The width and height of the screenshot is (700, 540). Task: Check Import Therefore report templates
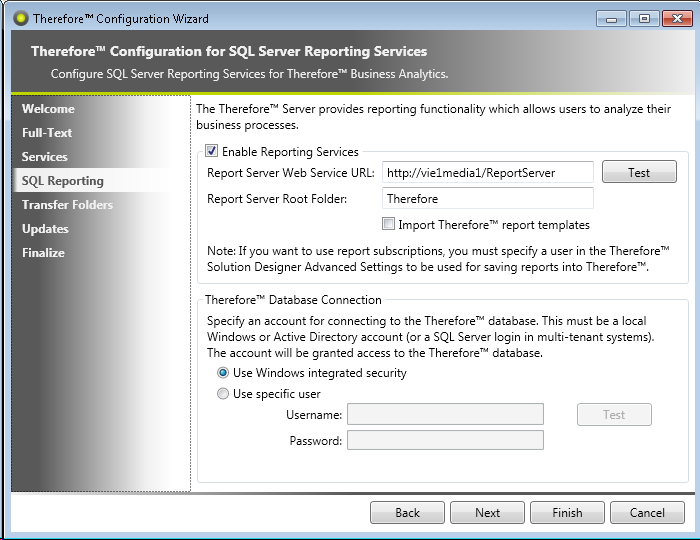[388, 224]
